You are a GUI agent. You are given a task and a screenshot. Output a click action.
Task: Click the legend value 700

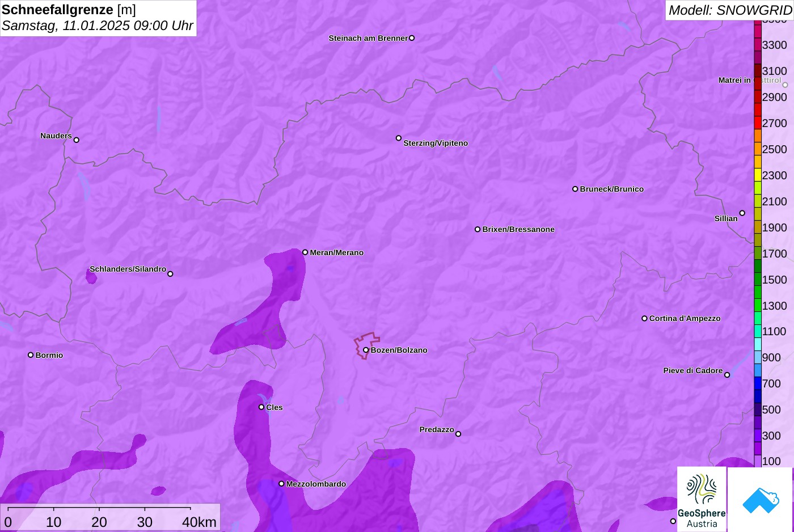[x=771, y=383]
